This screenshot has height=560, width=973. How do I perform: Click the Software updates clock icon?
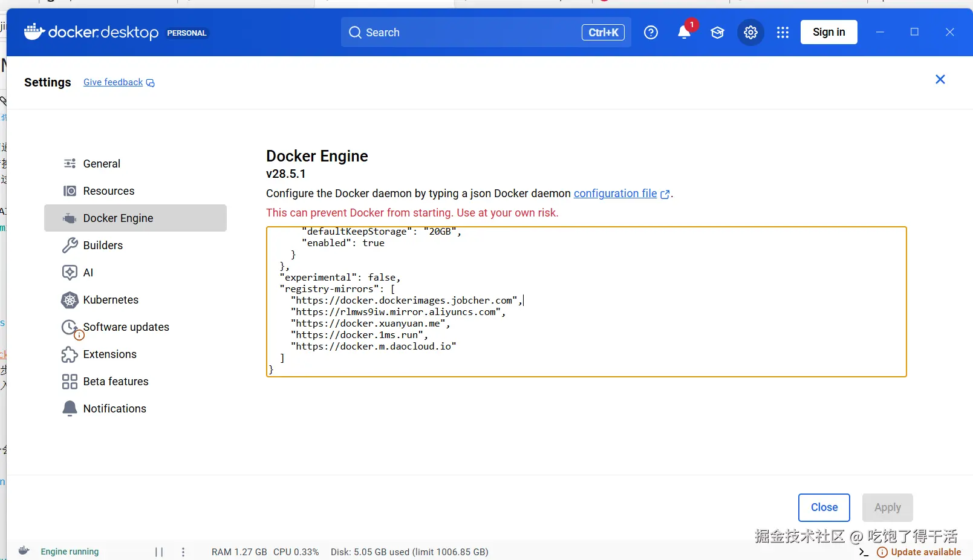click(x=71, y=328)
